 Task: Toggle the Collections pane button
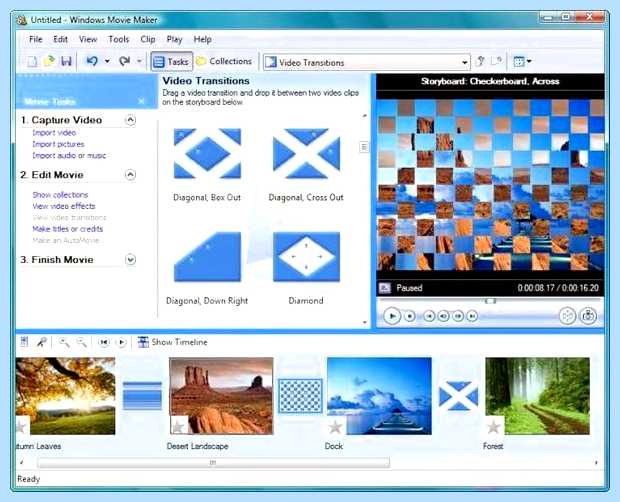point(224,61)
